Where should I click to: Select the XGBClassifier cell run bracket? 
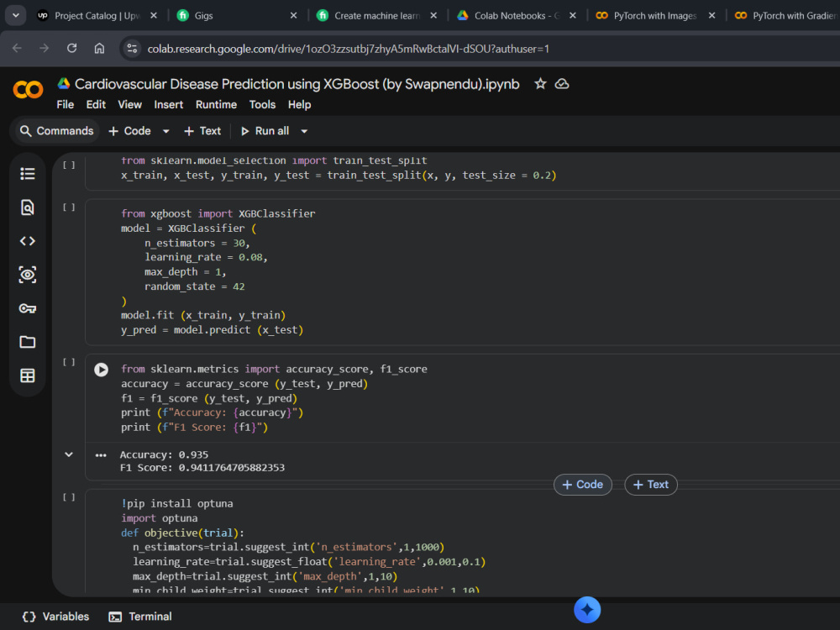(x=69, y=207)
